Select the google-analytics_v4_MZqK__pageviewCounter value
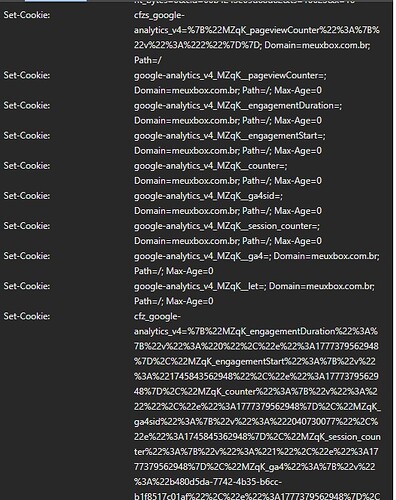The width and height of the screenshot is (396, 500). point(230,83)
